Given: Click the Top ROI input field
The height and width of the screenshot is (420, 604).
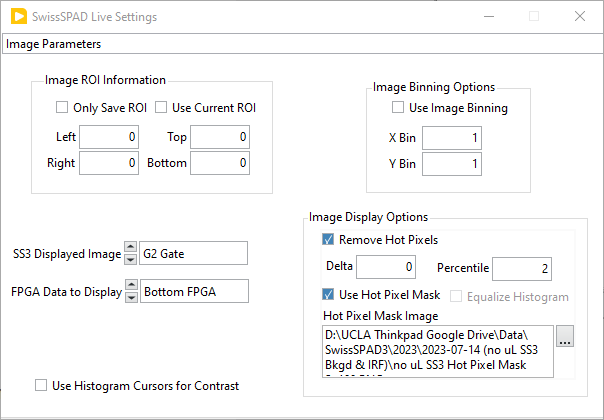Looking at the screenshot, I should [x=220, y=137].
